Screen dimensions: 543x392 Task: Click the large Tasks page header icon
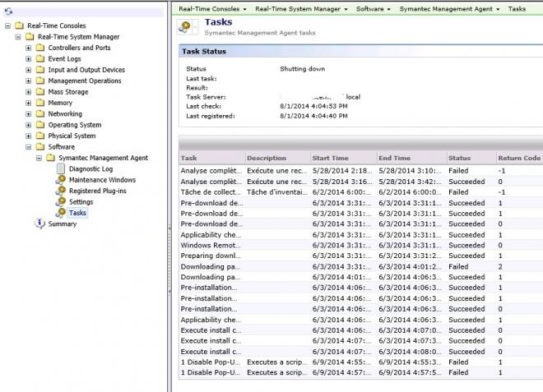pos(184,27)
